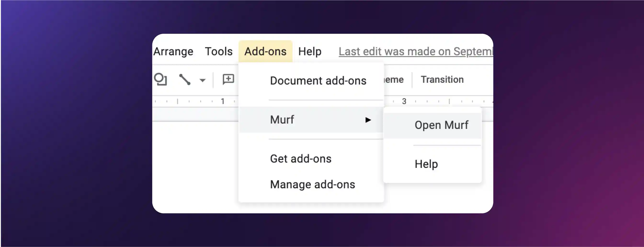The height and width of the screenshot is (247, 644).
Task: Open the Tools menu
Action: (219, 51)
